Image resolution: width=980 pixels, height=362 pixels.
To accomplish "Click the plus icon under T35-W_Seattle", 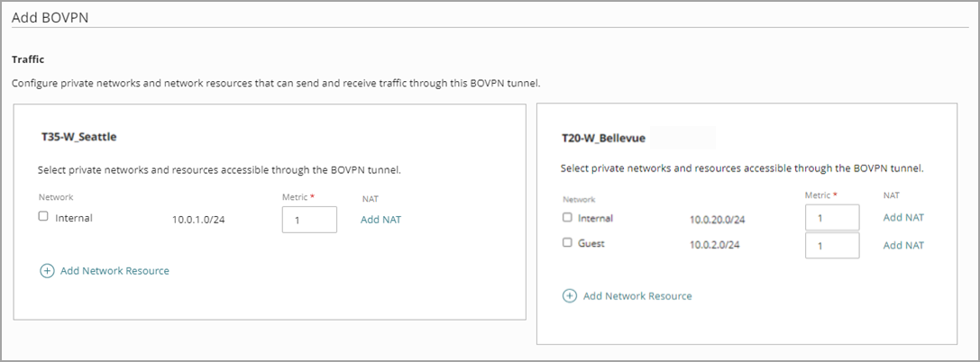I will 47,270.
